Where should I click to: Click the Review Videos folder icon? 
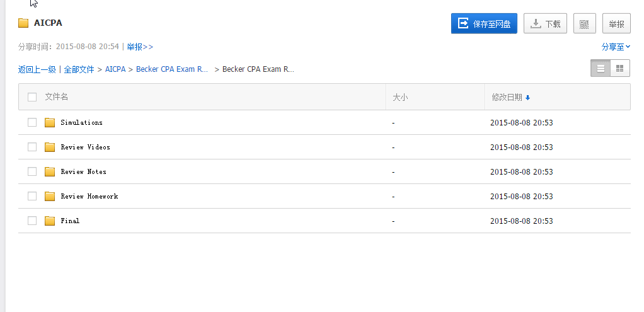click(x=50, y=147)
